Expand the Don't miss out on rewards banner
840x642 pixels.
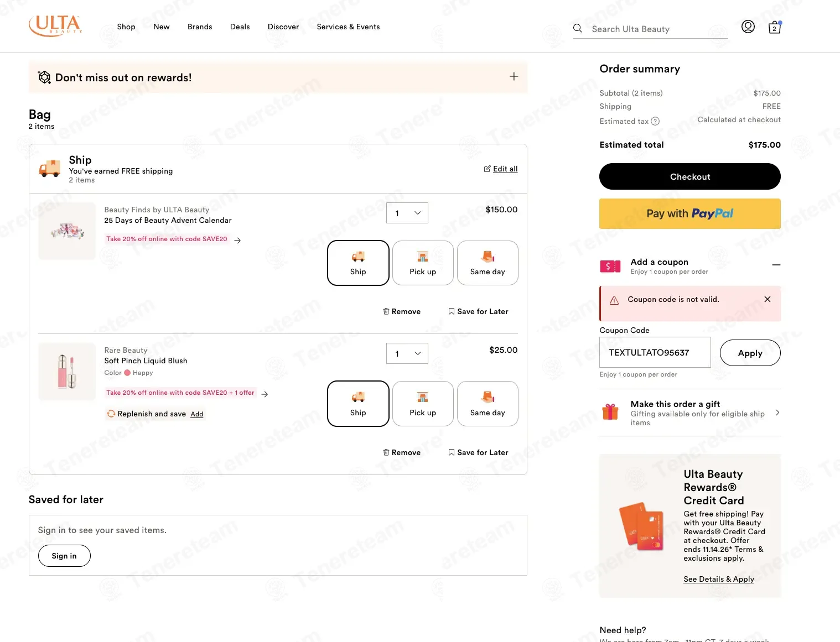(x=514, y=76)
